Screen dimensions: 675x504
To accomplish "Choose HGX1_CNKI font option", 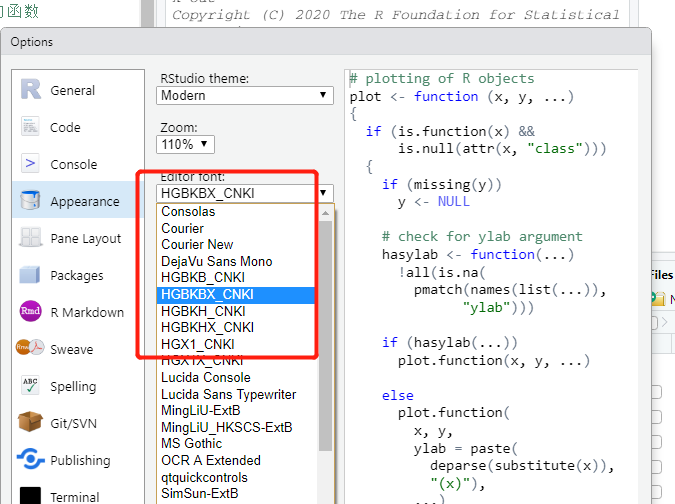I will click(x=238, y=344).
